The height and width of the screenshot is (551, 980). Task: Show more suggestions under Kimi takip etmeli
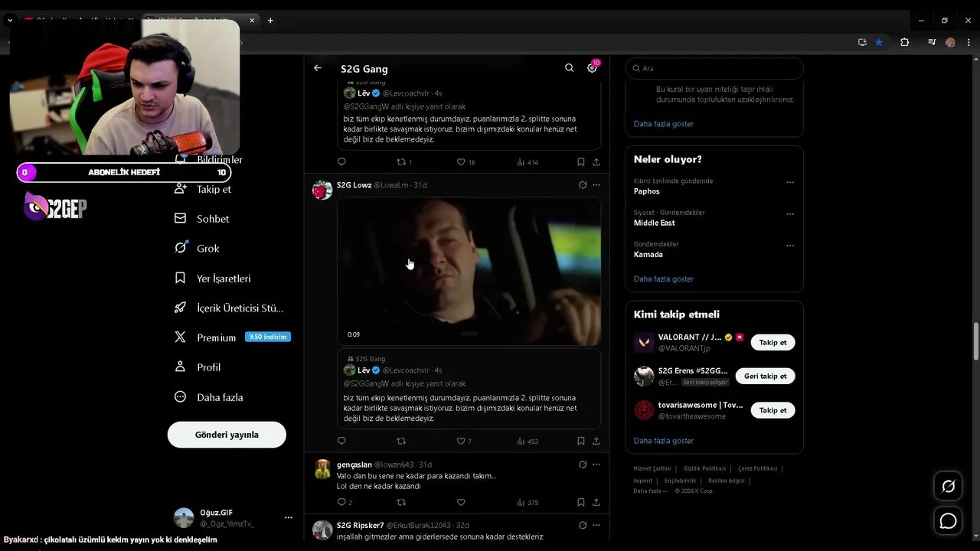coord(664,441)
